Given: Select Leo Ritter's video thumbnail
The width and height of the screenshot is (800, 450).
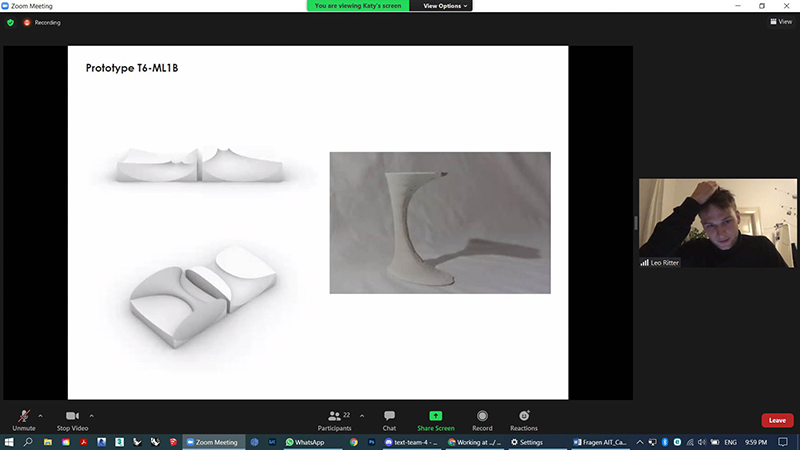Looking at the screenshot, I should (x=717, y=223).
